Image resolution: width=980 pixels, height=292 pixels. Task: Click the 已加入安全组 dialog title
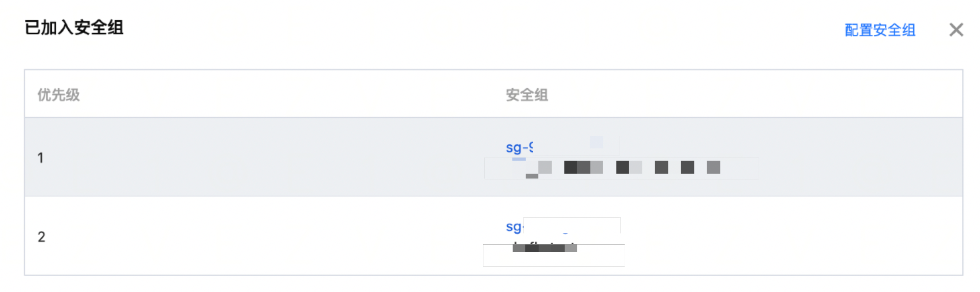pyautogui.click(x=74, y=28)
